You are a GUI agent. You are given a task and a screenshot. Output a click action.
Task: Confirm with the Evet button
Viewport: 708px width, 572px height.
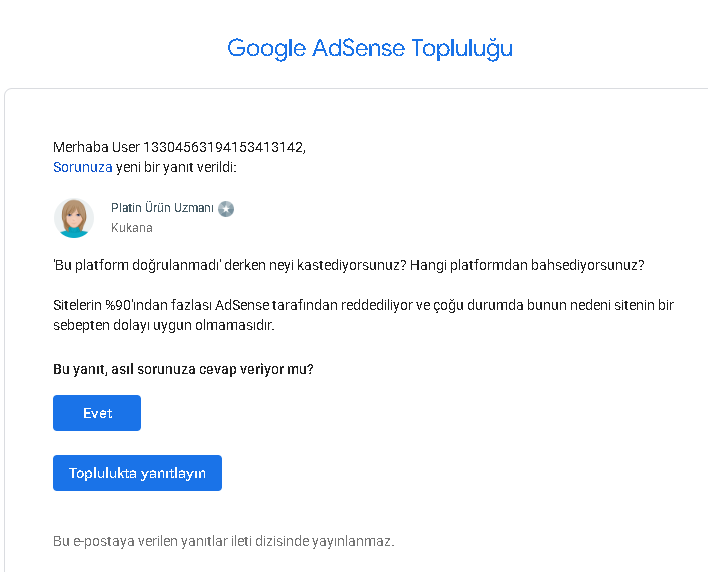[97, 413]
